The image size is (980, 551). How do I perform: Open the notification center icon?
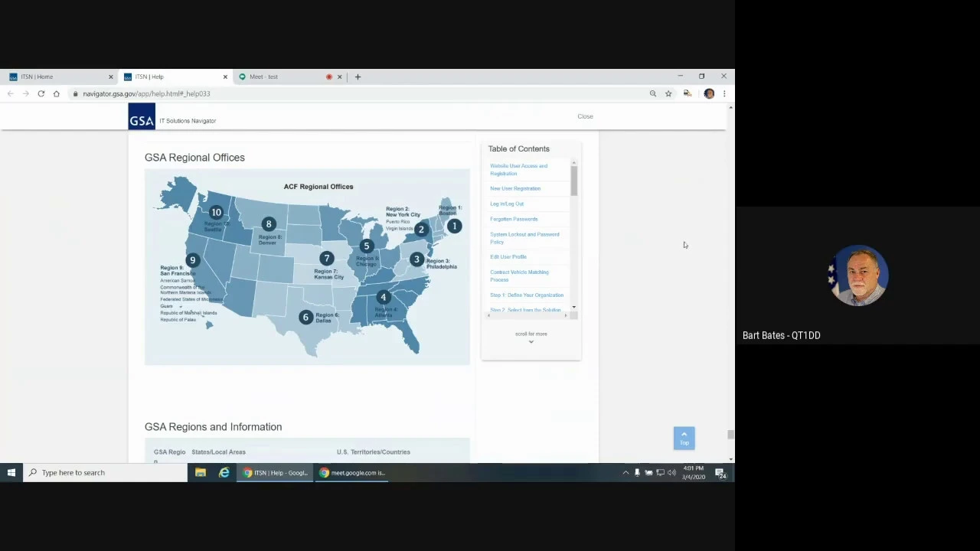(x=720, y=473)
